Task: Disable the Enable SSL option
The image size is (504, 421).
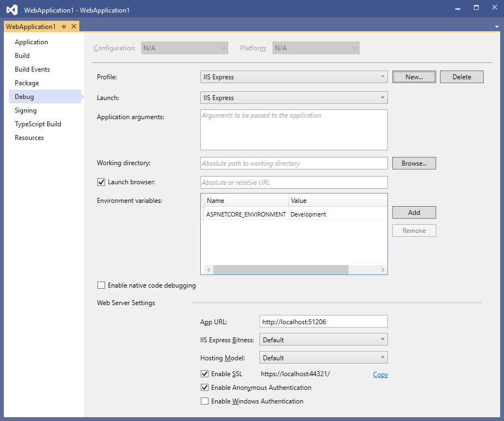Action: (x=205, y=374)
